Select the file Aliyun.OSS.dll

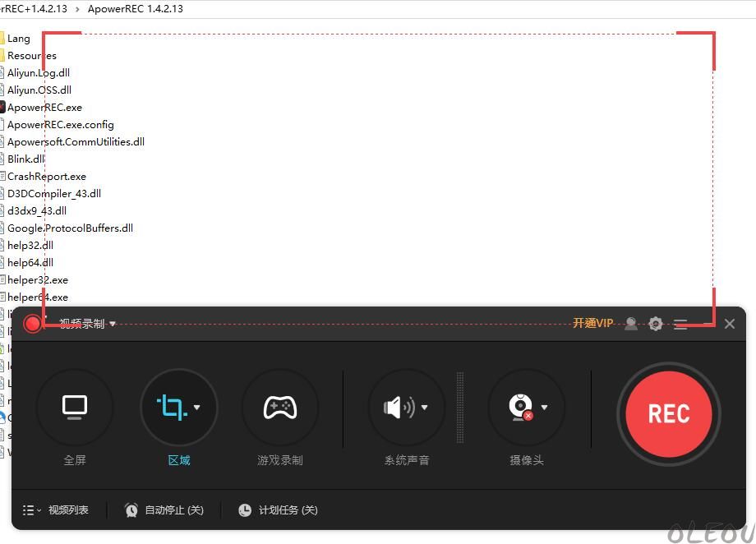pos(39,90)
